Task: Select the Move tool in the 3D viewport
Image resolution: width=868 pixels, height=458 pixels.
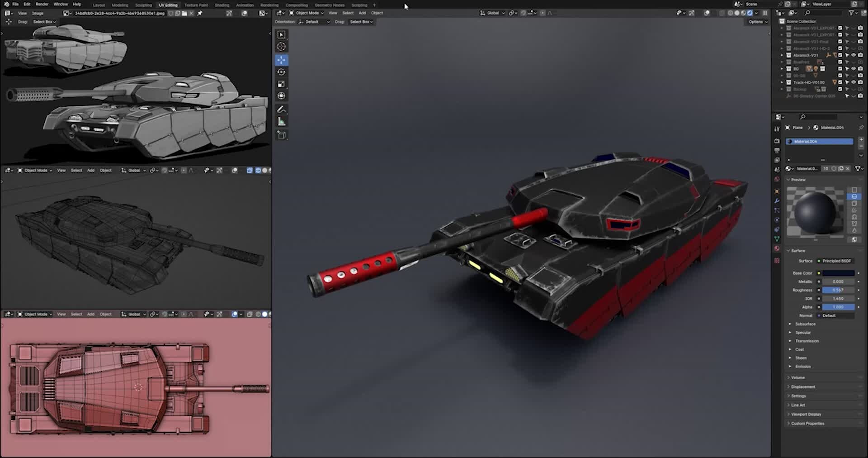Action: coord(282,59)
